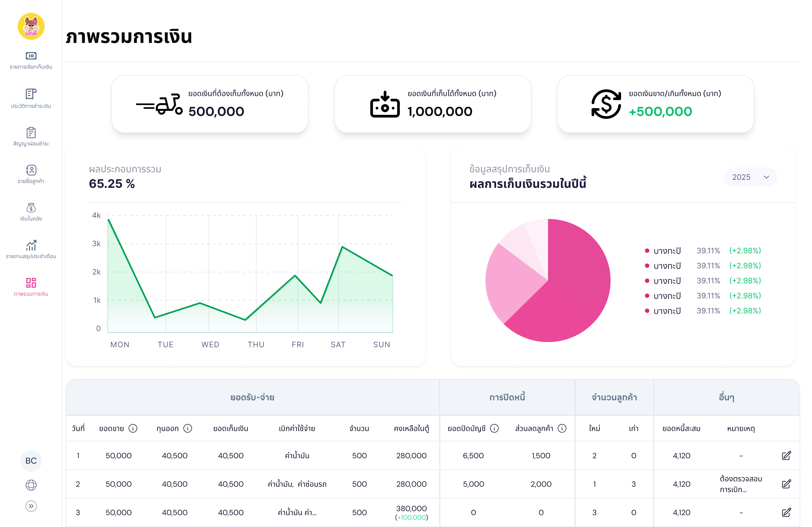The image size is (812, 527).
Task: View รายชื่อลูกค้า list
Action: coord(31,174)
